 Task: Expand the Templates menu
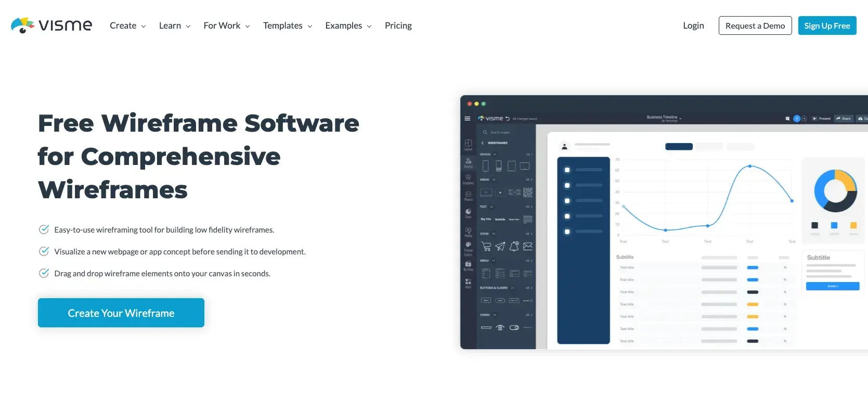coord(288,25)
